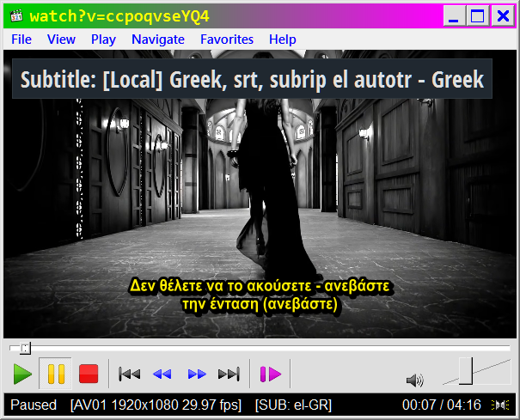Open the View menu
The width and height of the screenshot is (520, 420).
coord(61,40)
